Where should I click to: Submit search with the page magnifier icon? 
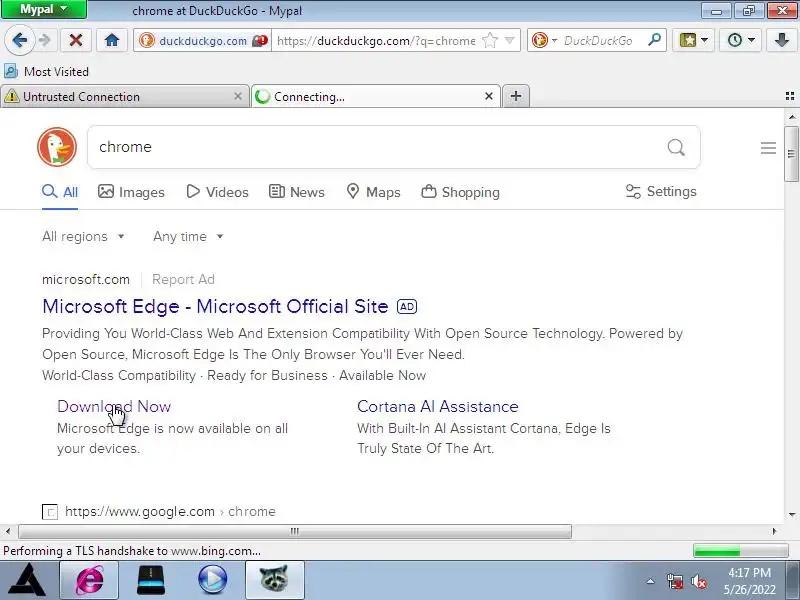click(676, 147)
